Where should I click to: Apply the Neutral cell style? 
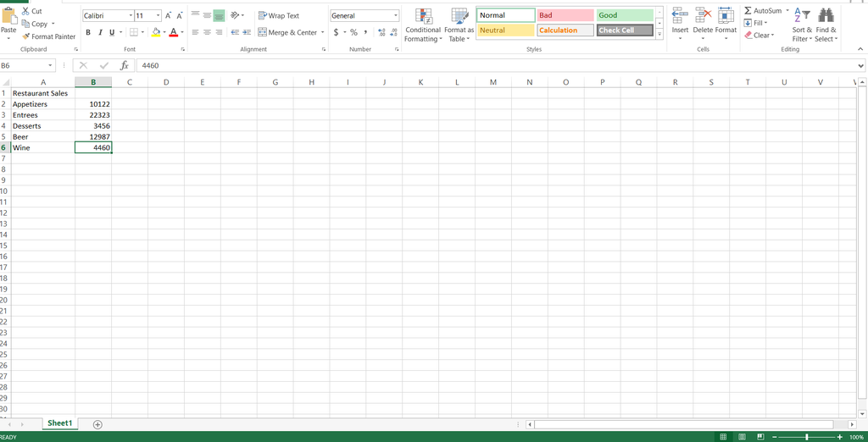(506, 30)
